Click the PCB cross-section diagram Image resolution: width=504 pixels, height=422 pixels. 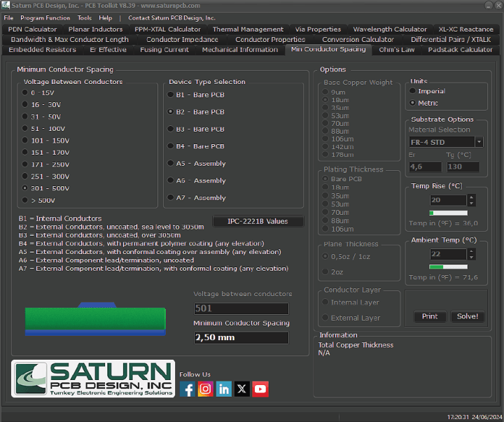pos(95,319)
